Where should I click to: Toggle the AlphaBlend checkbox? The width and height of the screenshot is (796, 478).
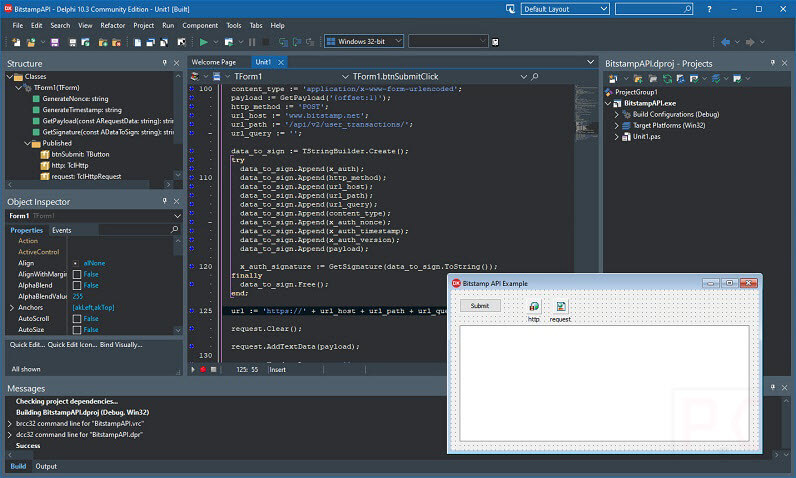77,285
